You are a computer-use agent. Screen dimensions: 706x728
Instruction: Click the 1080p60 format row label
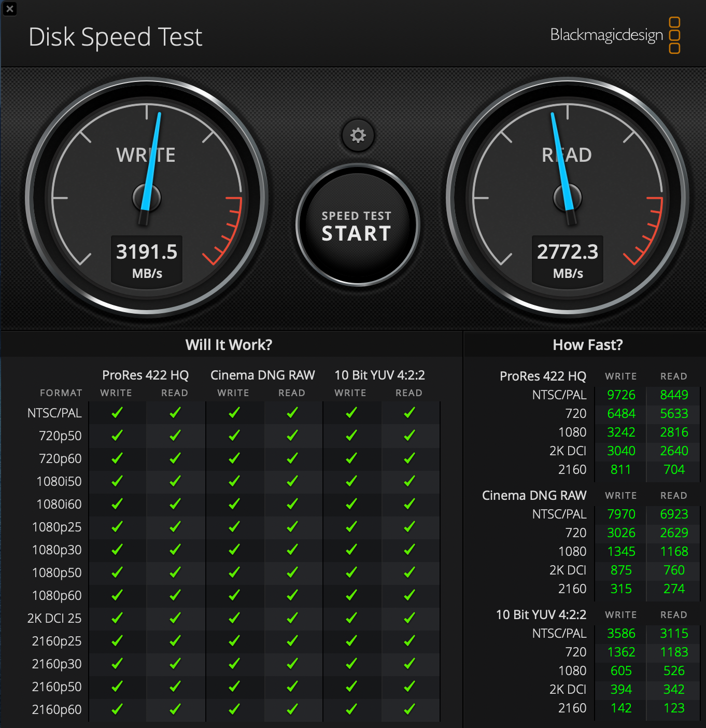pyautogui.click(x=57, y=595)
